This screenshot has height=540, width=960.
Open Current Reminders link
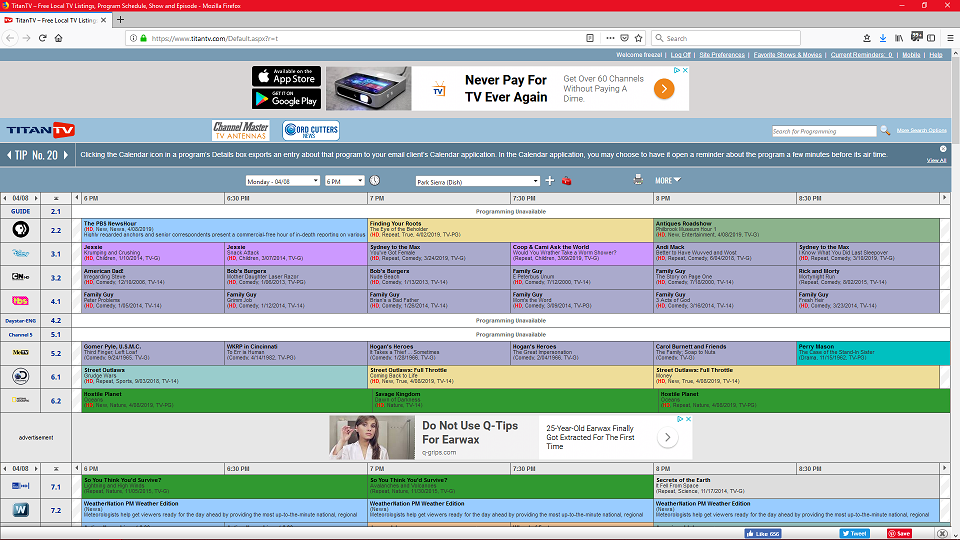[x=861, y=54]
